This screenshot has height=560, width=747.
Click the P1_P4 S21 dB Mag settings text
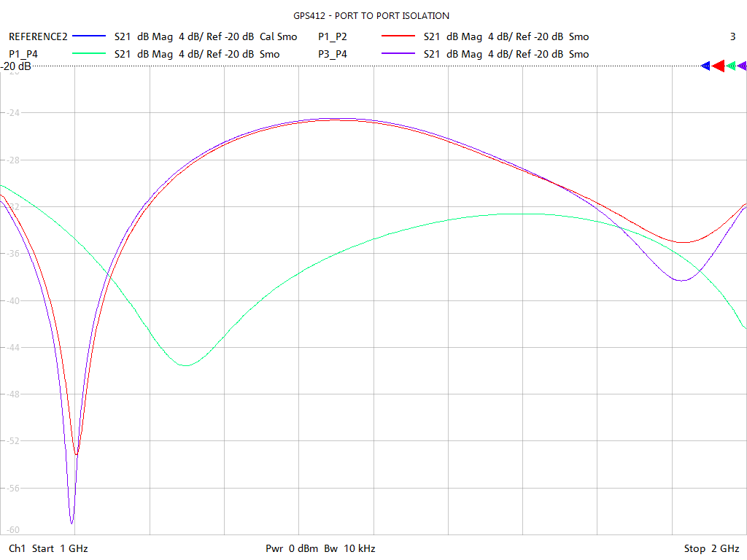click(197, 54)
